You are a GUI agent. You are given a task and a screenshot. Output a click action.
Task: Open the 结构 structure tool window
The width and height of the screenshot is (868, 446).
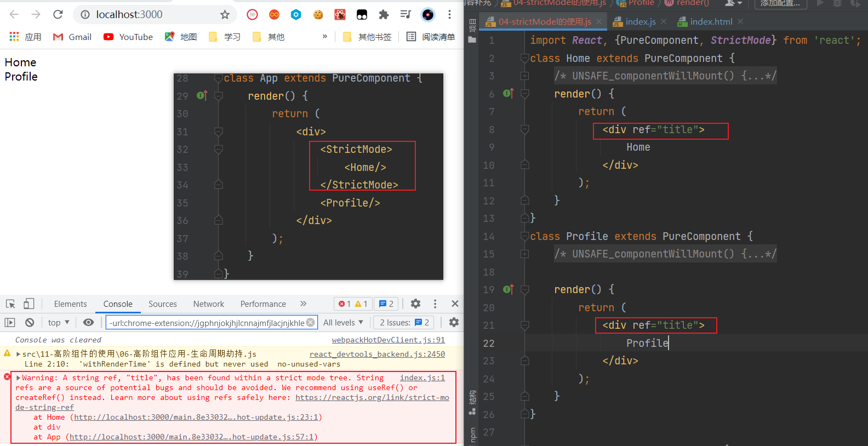coord(472,403)
